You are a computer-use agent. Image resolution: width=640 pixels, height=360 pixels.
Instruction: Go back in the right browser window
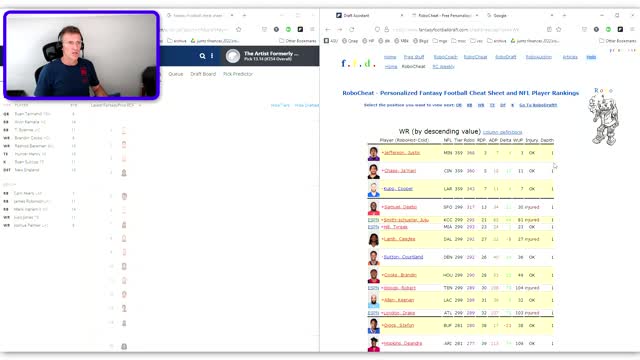328,29
